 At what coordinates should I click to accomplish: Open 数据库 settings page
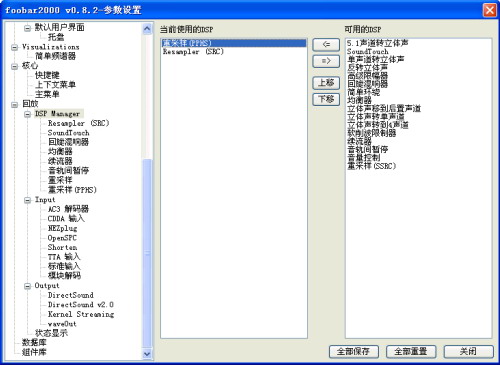pos(34,343)
